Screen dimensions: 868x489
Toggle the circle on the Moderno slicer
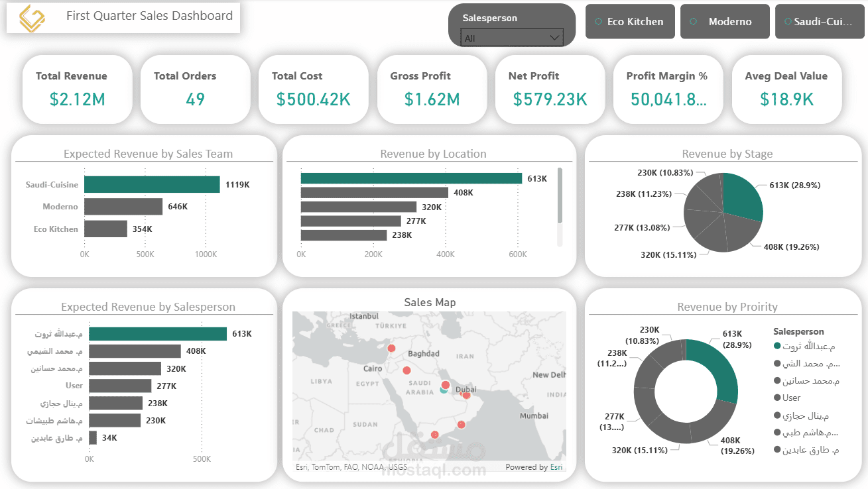692,21
